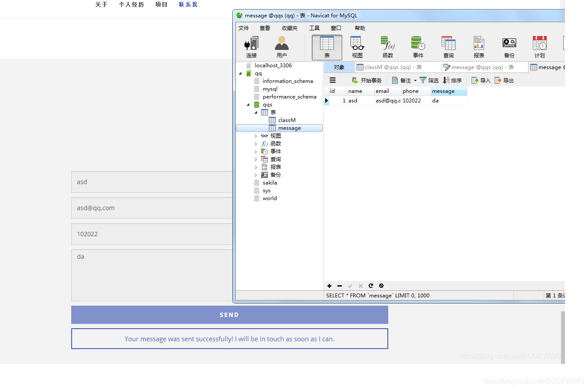
Task: Open the 查询 (Query) toolbar icon
Action: [449, 47]
